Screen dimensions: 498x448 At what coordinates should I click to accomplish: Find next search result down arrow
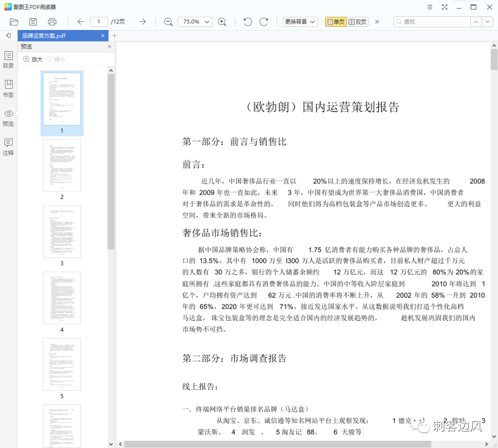pos(487,22)
